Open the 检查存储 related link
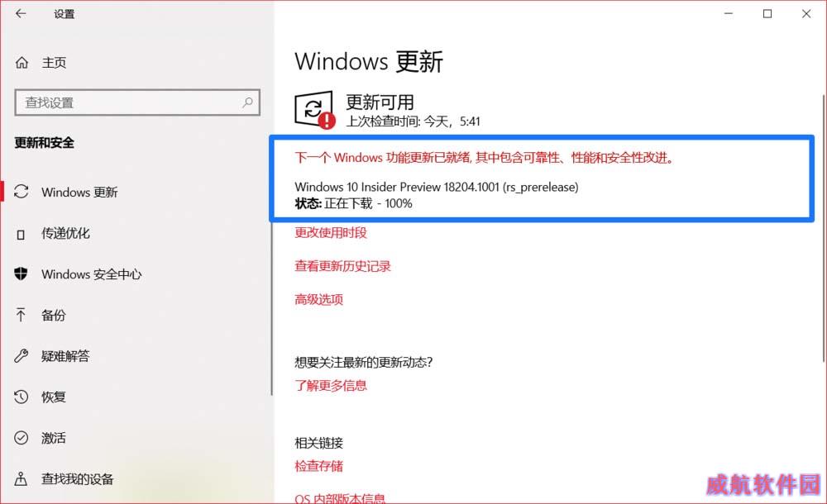This screenshot has height=504, width=827. point(318,466)
